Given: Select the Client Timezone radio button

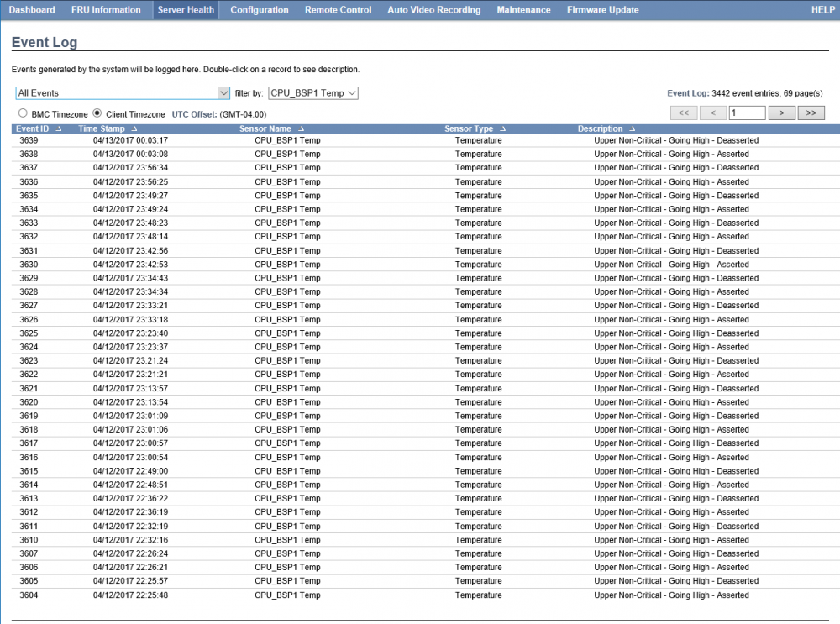Looking at the screenshot, I should click(x=97, y=113).
